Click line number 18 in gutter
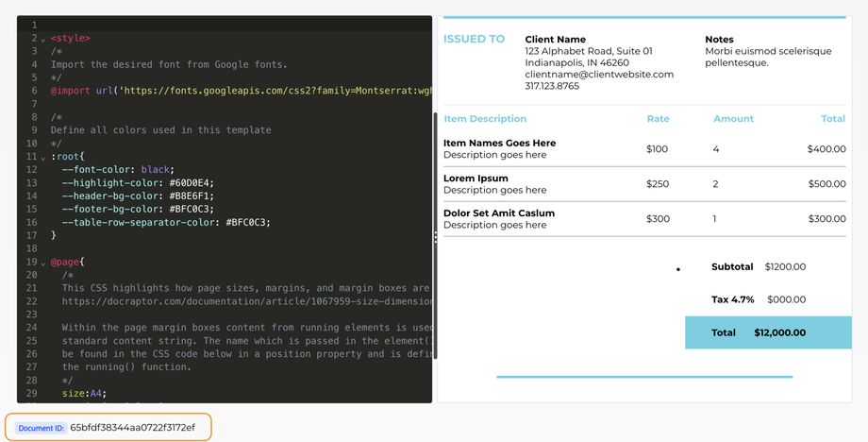The width and height of the screenshot is (868, 442). click(x=31, y=248)
